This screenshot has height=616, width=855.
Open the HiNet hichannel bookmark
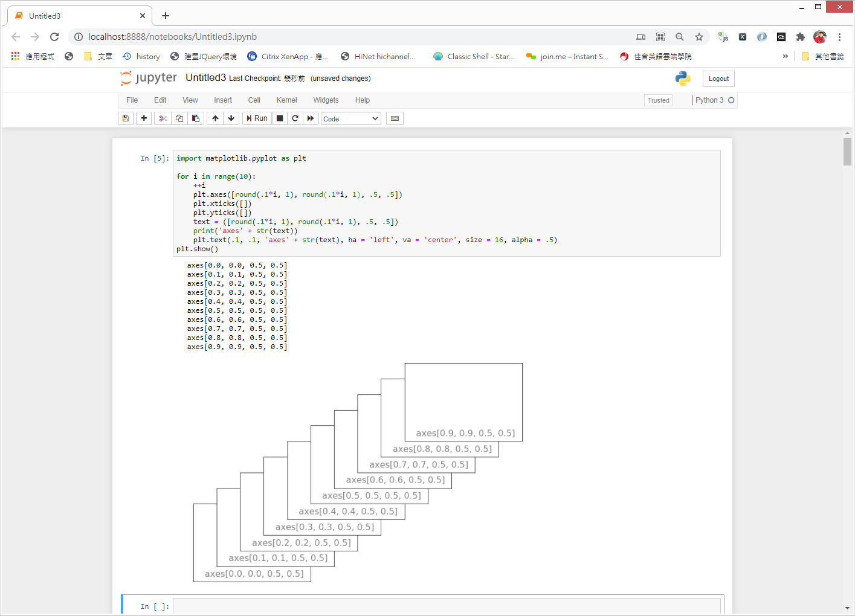coord(378,56)
